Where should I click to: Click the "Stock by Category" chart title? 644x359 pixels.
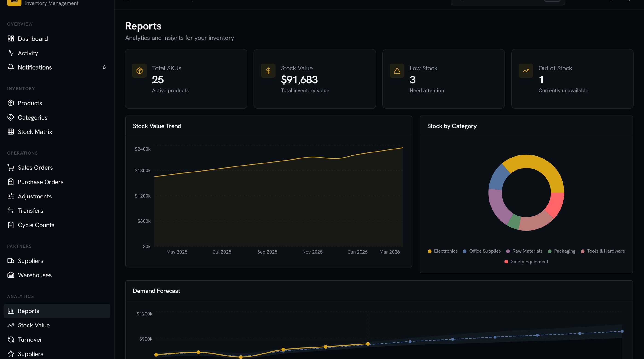click(x=451, y=126)
